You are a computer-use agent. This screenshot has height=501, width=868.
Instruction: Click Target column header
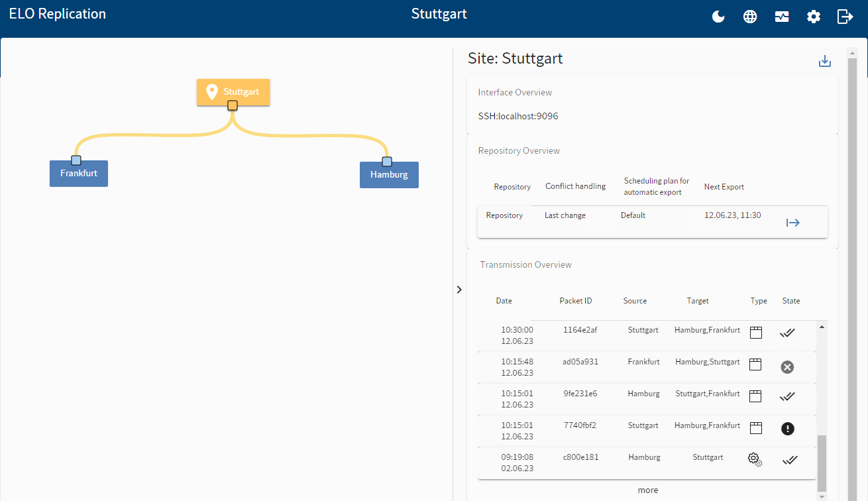coord(698,301)
